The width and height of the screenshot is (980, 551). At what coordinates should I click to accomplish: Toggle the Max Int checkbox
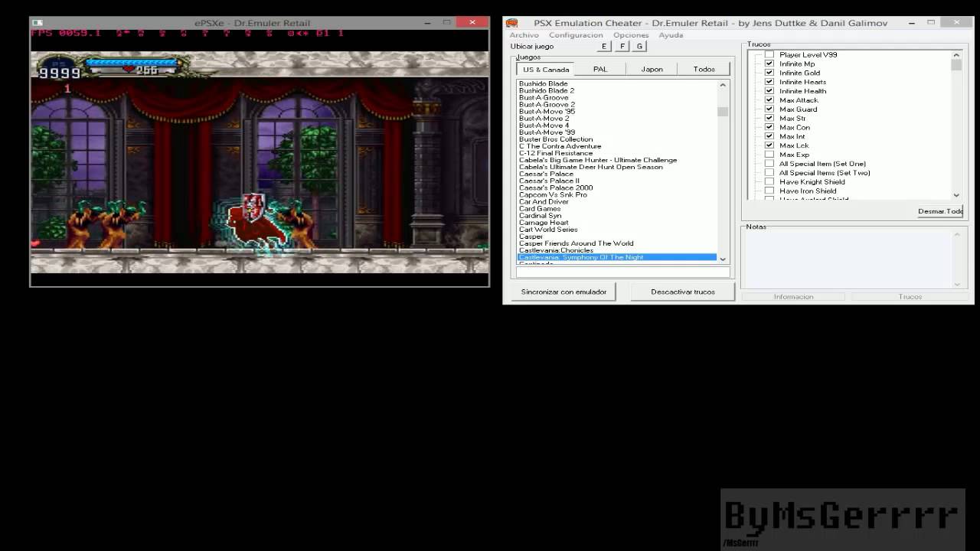[x=769, y=136]
